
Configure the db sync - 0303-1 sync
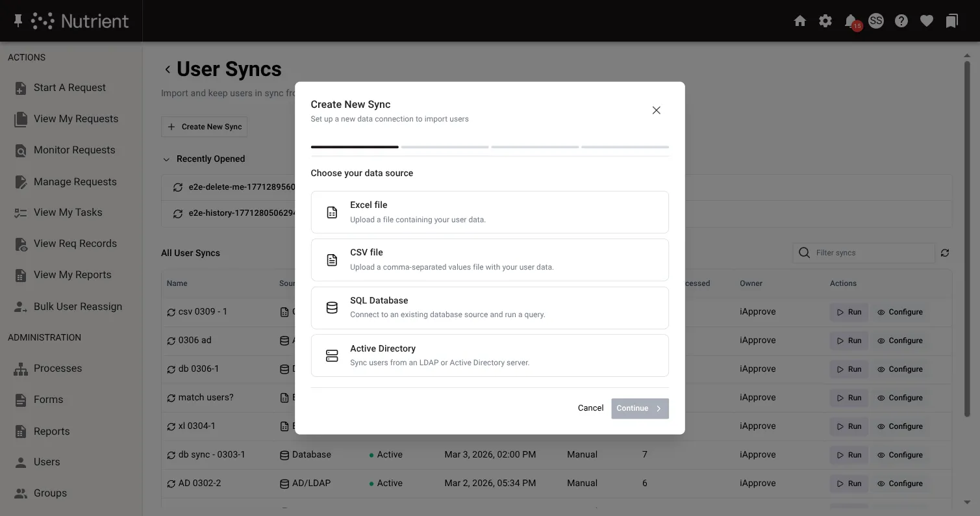(x=900, y=455)
